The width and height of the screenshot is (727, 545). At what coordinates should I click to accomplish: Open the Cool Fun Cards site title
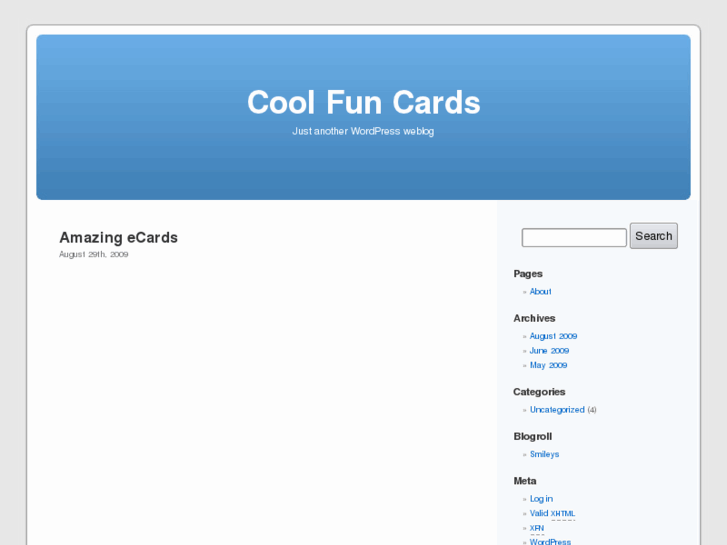tap(364, 103)
